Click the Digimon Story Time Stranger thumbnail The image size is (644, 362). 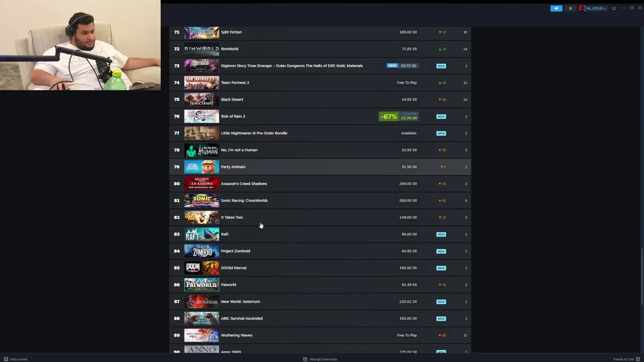point(201,66)
